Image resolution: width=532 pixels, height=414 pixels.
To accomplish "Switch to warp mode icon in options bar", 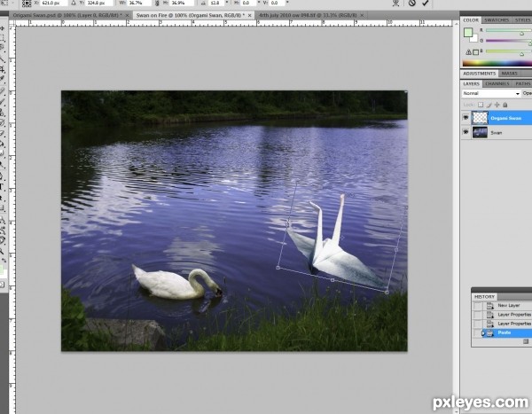I will 396,3.
